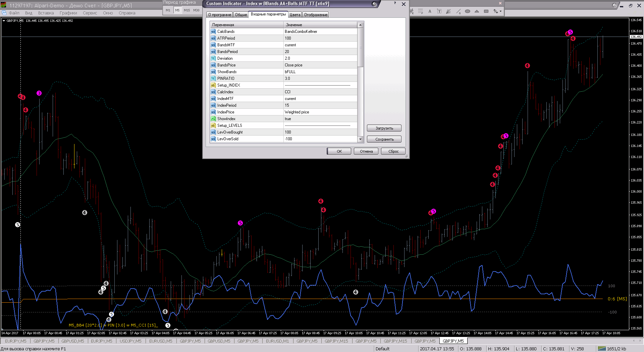
Task: Switch chart period to M15
Action: 187,10
